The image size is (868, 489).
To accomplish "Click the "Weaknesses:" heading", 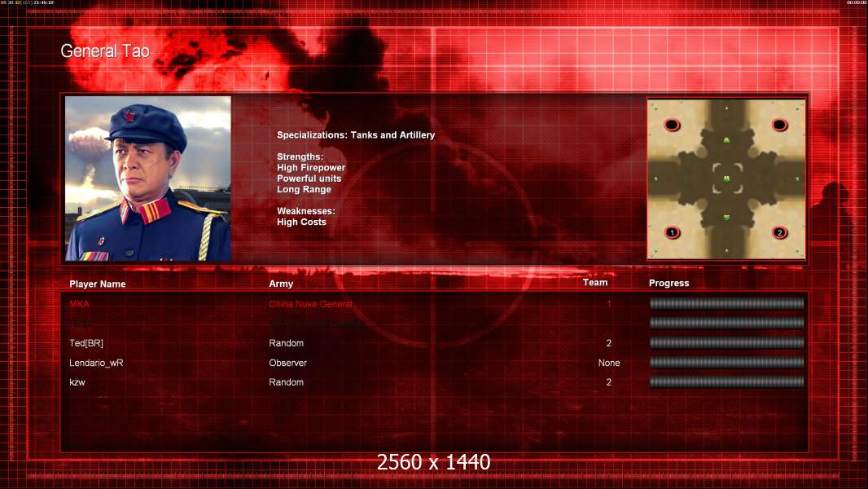I will click(x=306, y=211).
